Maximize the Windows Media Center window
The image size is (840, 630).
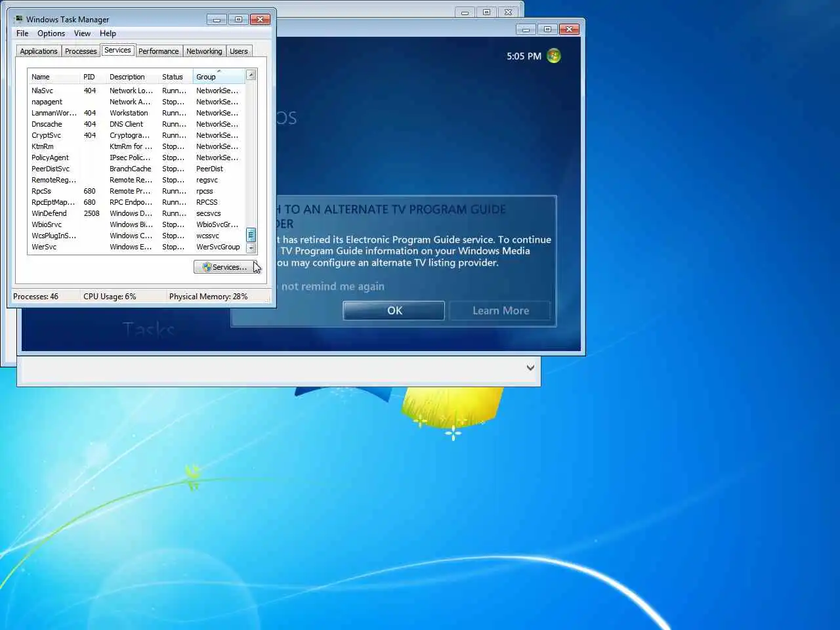[547, 29]
